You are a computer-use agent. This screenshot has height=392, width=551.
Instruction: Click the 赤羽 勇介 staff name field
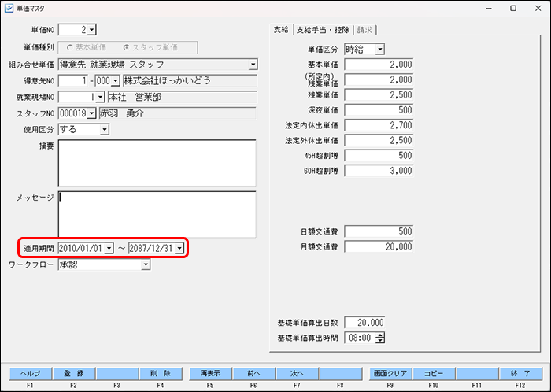[x=177, y=113]
